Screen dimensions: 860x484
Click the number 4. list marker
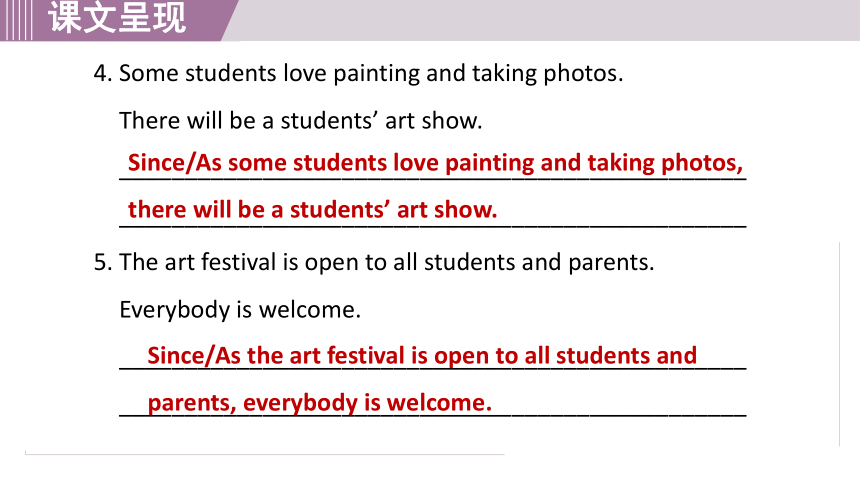pos(103,74)
